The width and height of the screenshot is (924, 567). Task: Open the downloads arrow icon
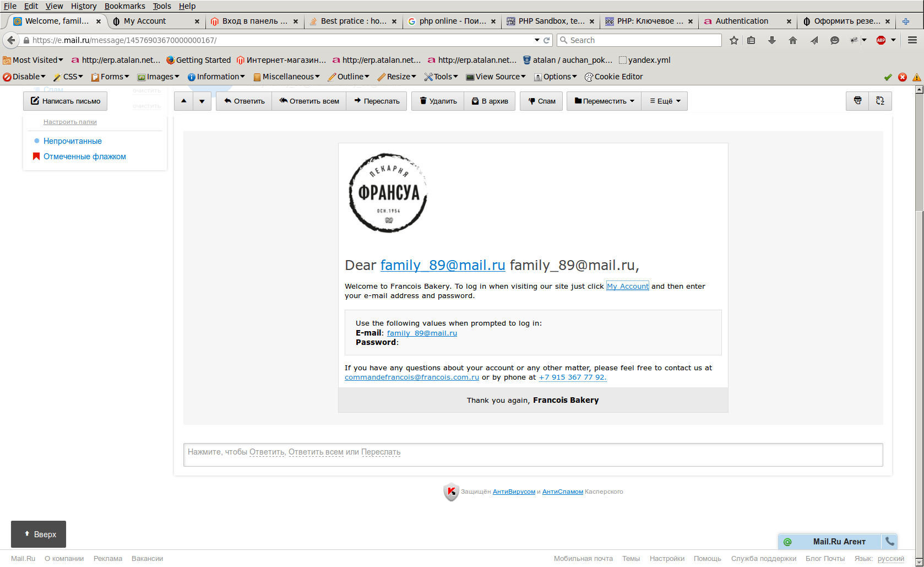click(772, 40)
